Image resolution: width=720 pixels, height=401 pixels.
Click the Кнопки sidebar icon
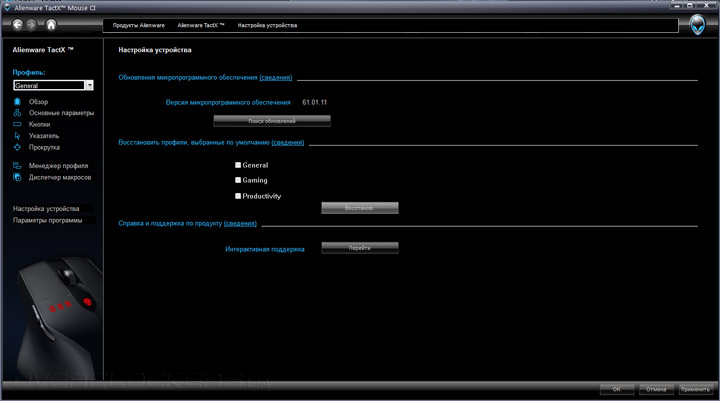point(17,124)
